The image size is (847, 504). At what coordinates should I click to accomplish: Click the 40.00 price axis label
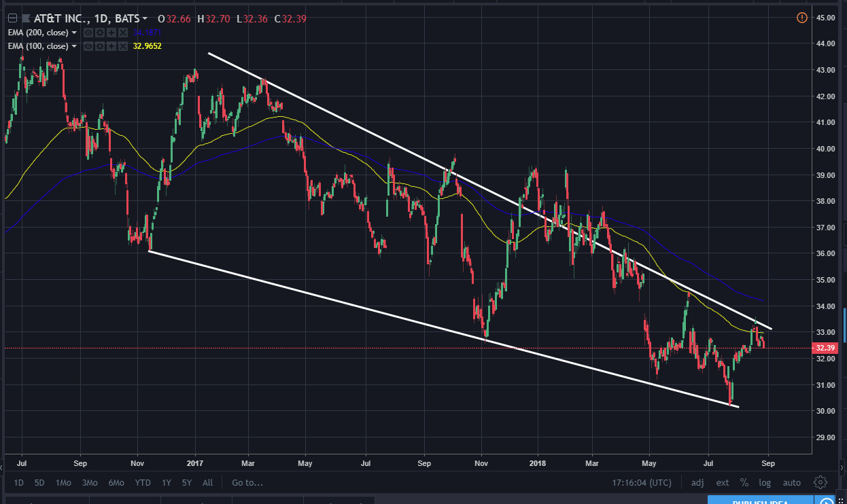[x=825, y=149]
